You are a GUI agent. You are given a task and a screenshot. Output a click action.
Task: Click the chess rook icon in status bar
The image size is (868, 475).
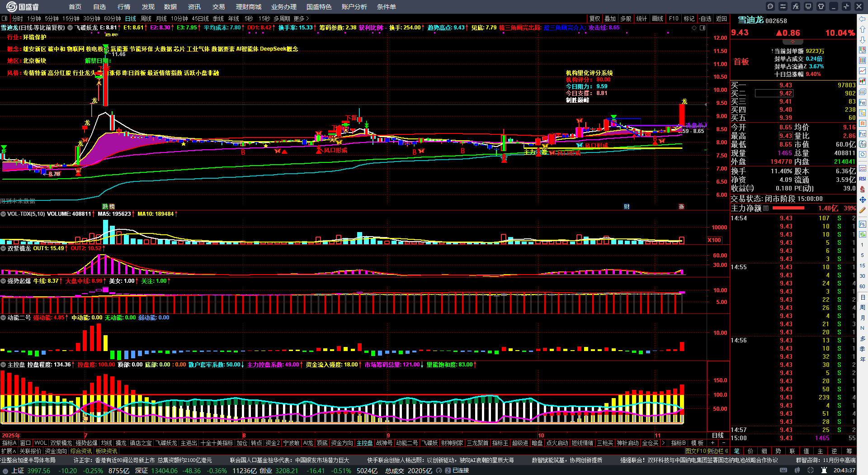coord(825,470)
